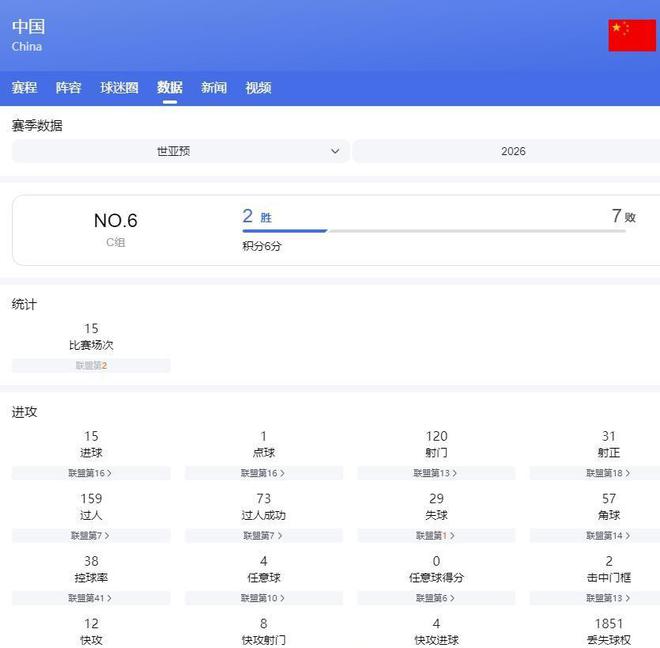Open league ranking link under 点球
Viewport: 660px width, 648px height.
(x=263, y=473)
